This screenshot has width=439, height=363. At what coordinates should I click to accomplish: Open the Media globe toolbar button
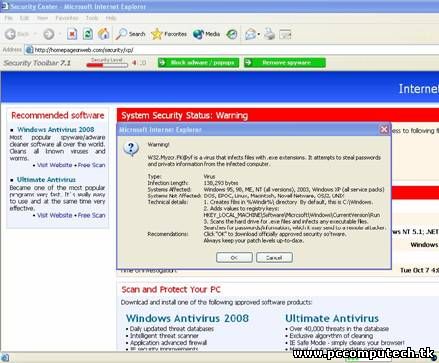pyautogui.click(x=206, y=34)
